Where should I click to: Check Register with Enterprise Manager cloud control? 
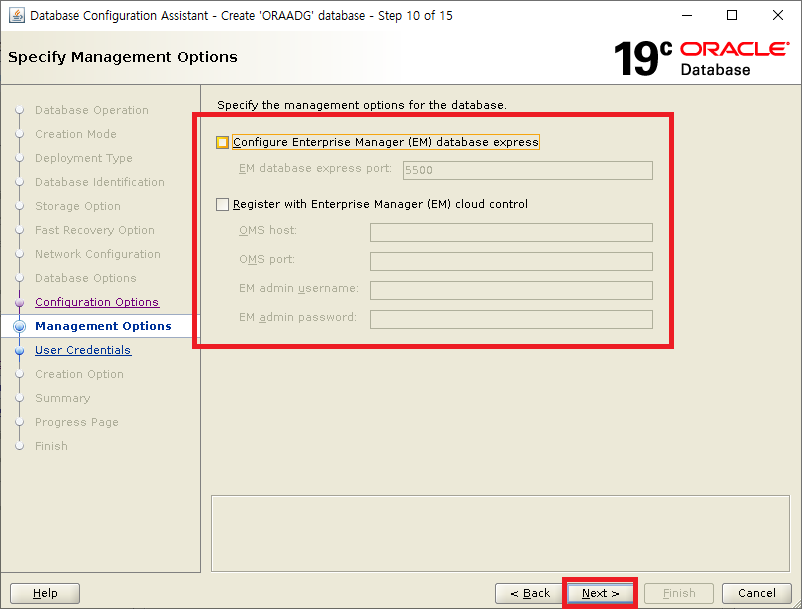222,205
